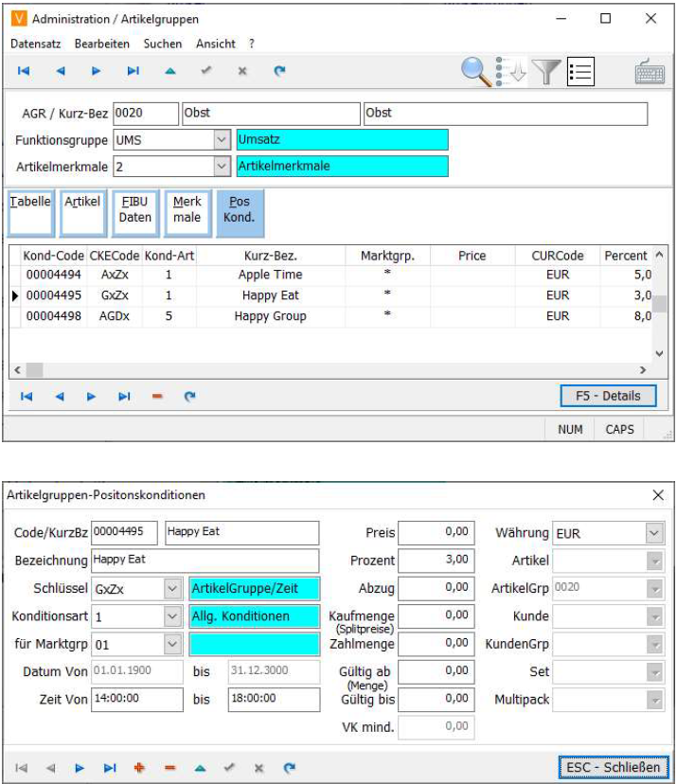Select the Happy Group table row

270,316
